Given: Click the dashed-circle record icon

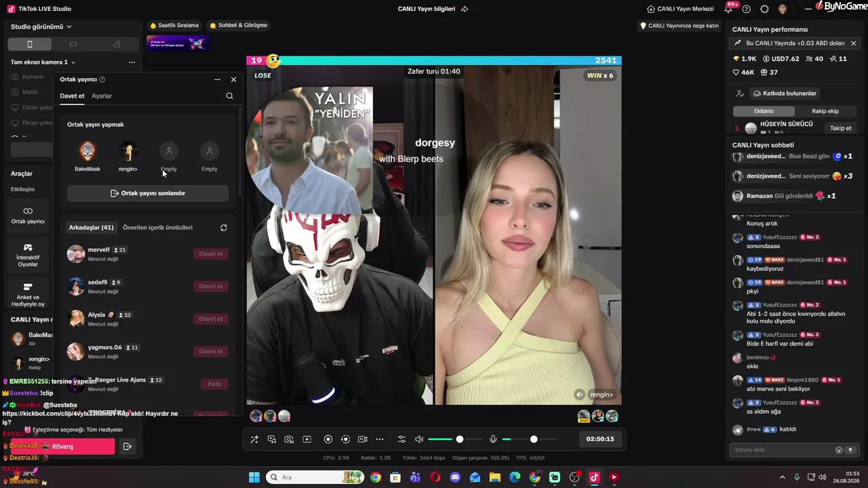Looking at the screenshot, I should point(345,439).
